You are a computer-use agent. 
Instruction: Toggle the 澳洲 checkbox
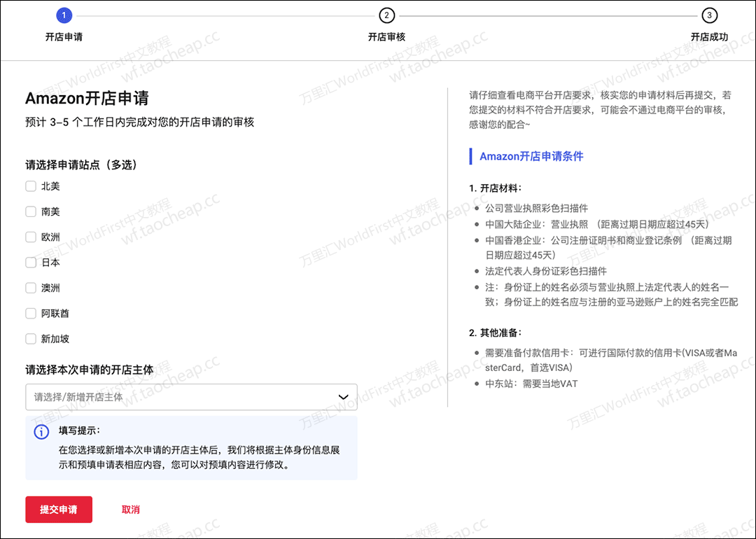(x=31, y=288)
